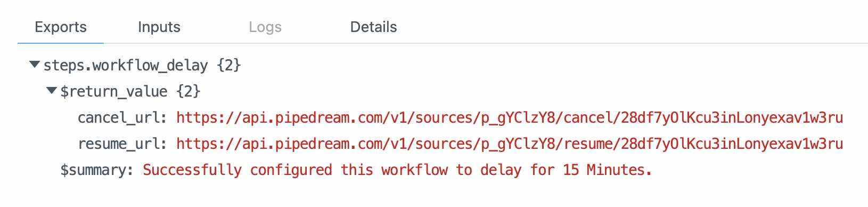Screen dimensions: 868x207
Task: Collapse the $return_value disclosure triangle
Action: [52, 91]
